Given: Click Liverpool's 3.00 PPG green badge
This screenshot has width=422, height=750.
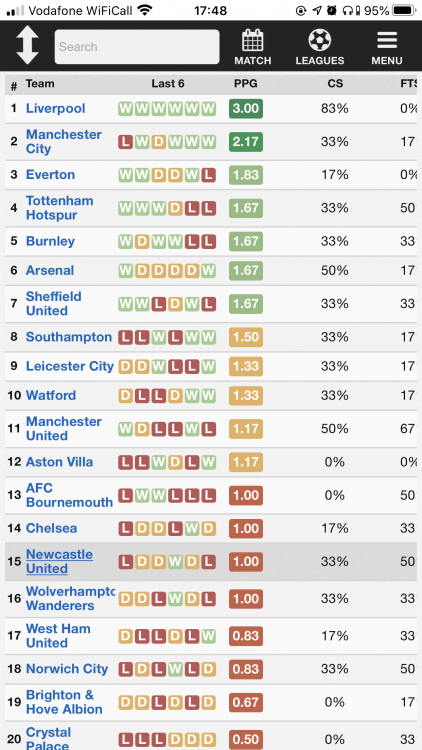Looking at the screenshot, I should pyautogui.click(x=246, y=109).
